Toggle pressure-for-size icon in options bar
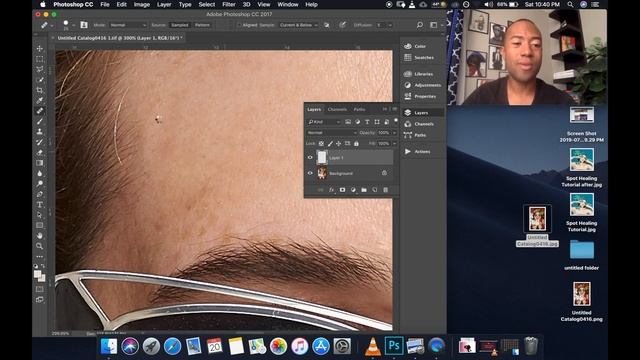 click(x=342, y=25)
